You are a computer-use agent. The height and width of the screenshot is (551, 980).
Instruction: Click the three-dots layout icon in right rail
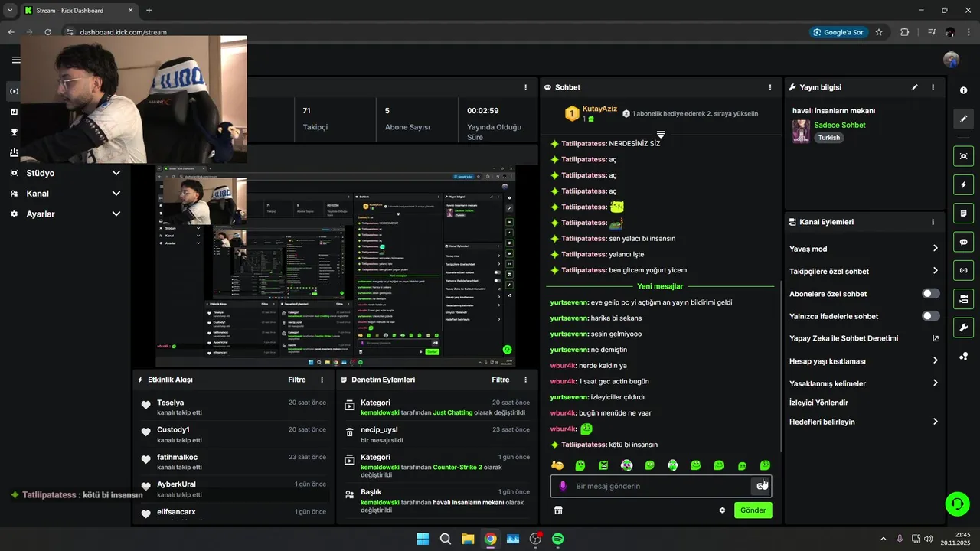tap(963, 356)
